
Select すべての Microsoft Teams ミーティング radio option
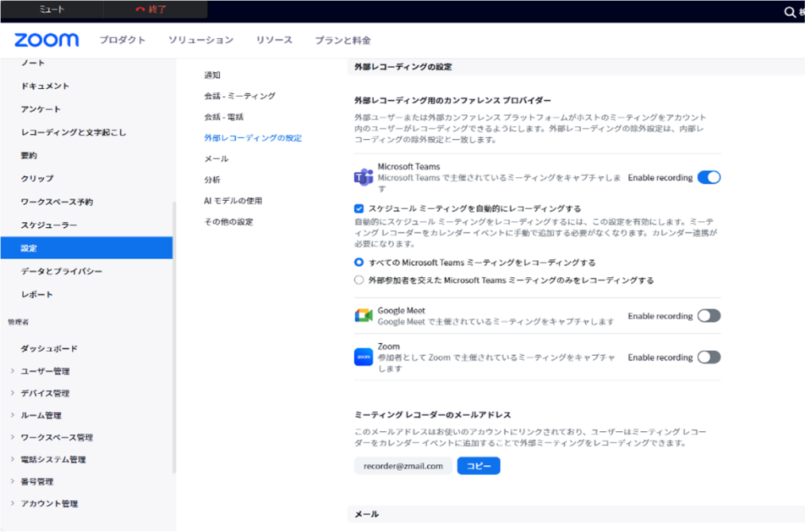click(359, 262)
